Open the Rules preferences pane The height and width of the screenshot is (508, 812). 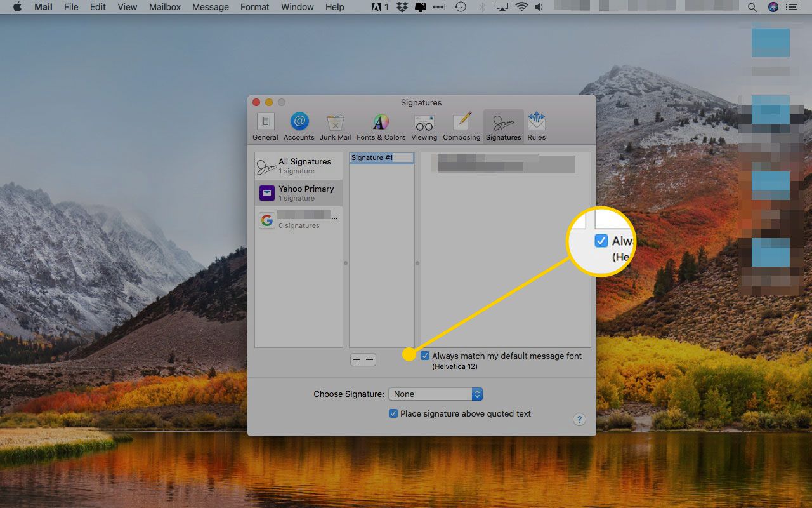(x=536, y=126)
